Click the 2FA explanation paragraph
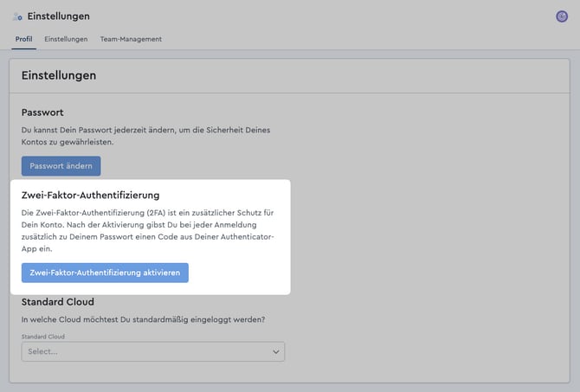This screenshot has width=580, height=392. point(149,229)
